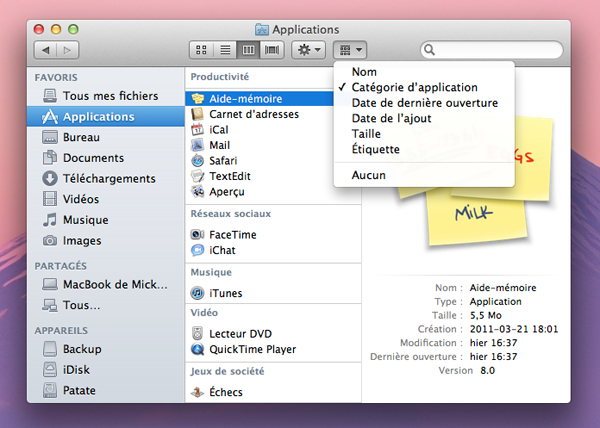The image size is (600, 428).
Task: Open Vidéos in the sidebar
Action: click(106, 199)
